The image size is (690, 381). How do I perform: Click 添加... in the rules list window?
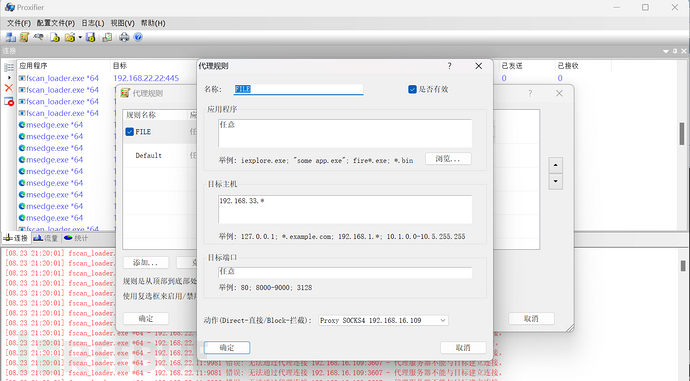click(x=146, y=263)
